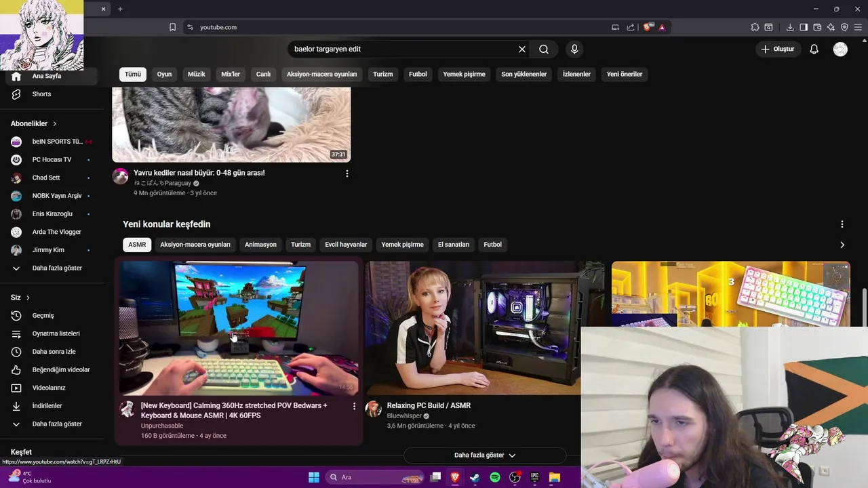
Task: Open Daha sonra izle in sidebar
Action: 52,352
